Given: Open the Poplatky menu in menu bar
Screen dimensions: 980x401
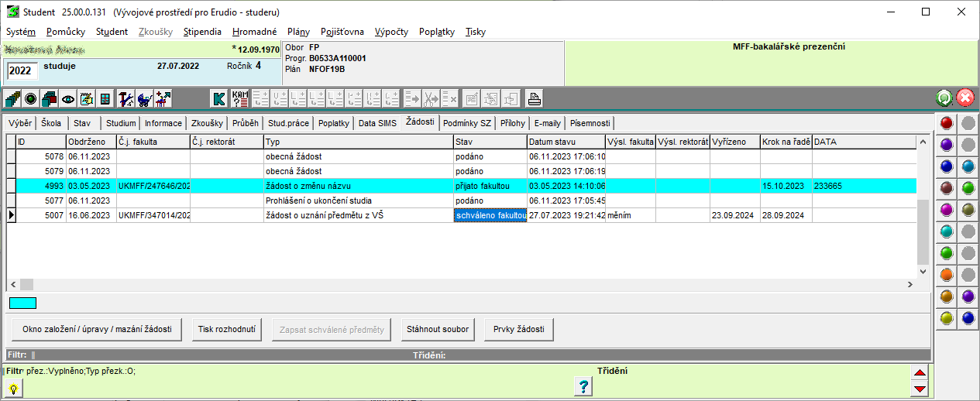Looking at the screenshot, I should point(437,32).
